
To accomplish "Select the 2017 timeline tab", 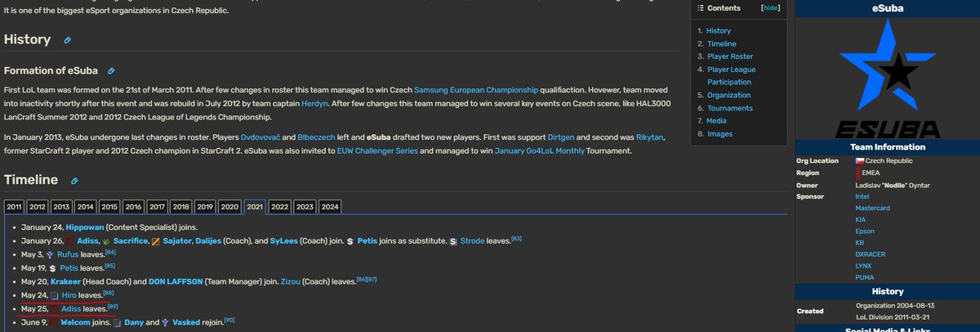I will coord(158,207).
